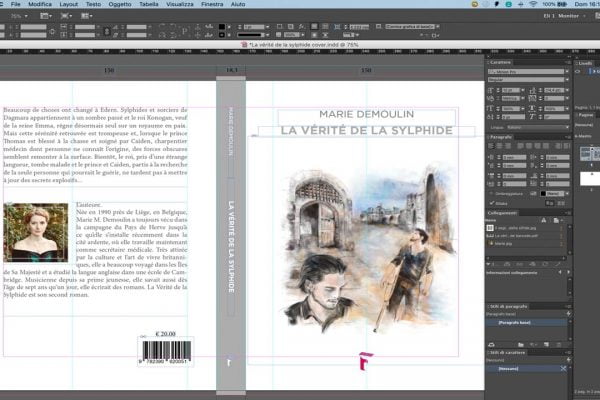Click the Ombreggiatura black color swatch
Viewport: 600px width, 400px height.
543,194
